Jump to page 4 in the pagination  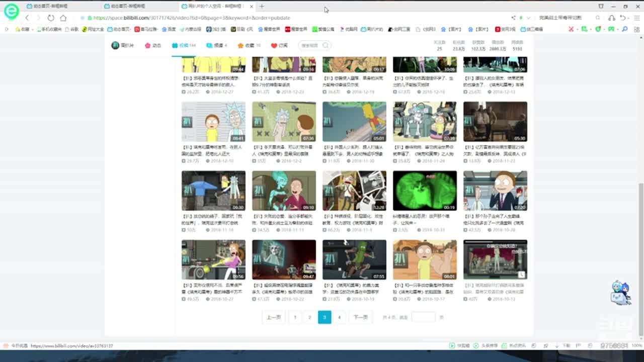339,317
